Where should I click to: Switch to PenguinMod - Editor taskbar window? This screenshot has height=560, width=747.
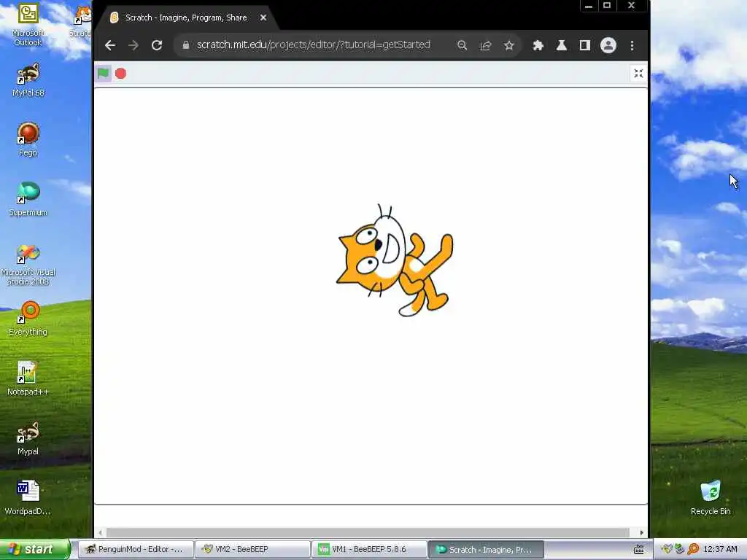[135, 549]
